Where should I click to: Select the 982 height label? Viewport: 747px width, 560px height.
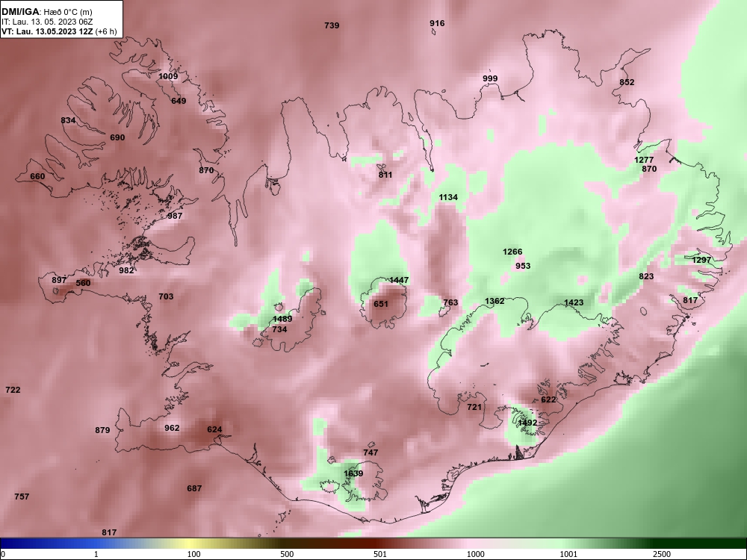126,270
